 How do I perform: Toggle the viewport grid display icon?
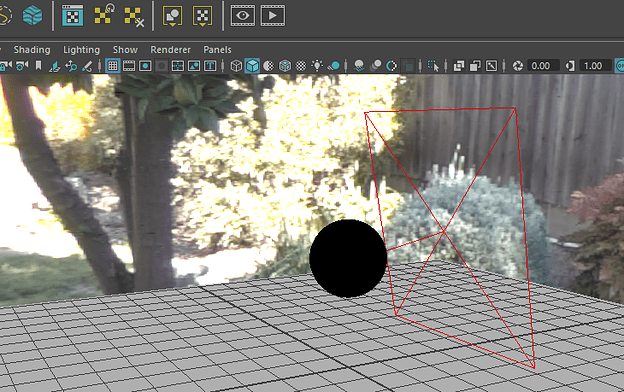click(113, 66)
